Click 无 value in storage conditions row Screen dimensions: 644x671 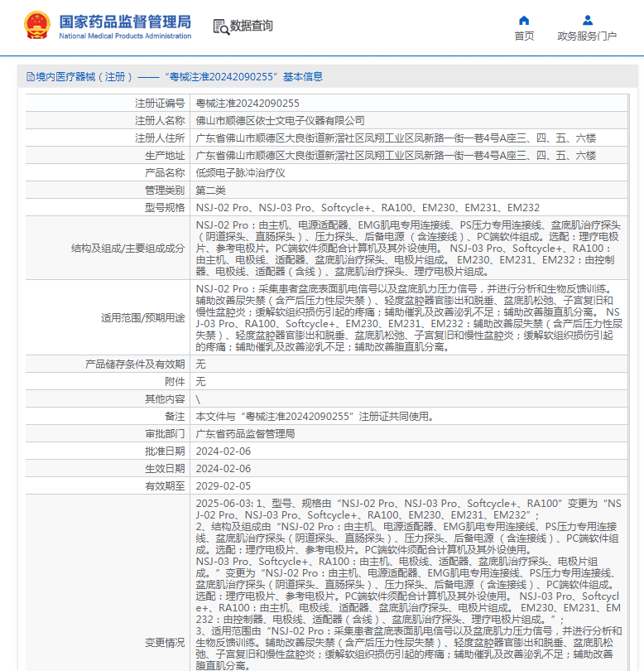pyautogui.click(x=200, y=364)
